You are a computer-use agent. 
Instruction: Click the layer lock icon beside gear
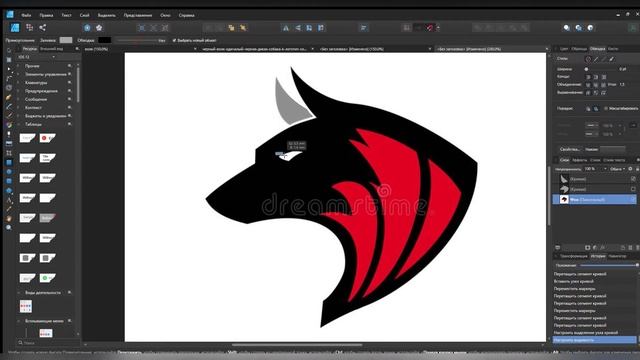(637, 169)
